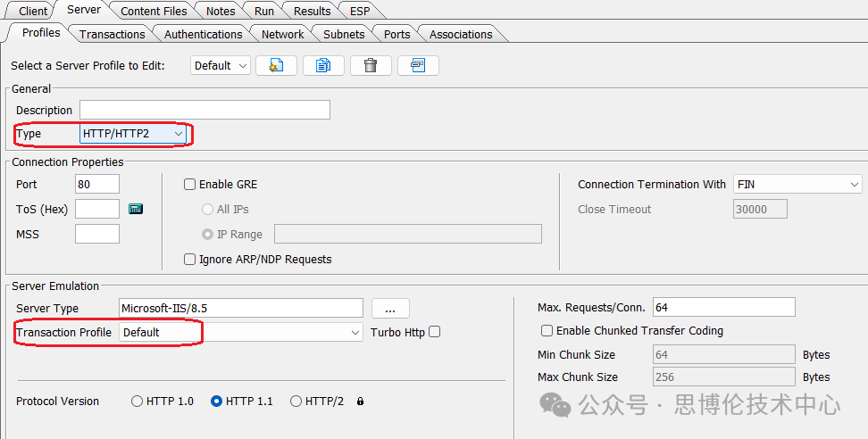Open the ToS hex calculator icon
Viewport: 868px width, 439px height.
tap(136, 209)
